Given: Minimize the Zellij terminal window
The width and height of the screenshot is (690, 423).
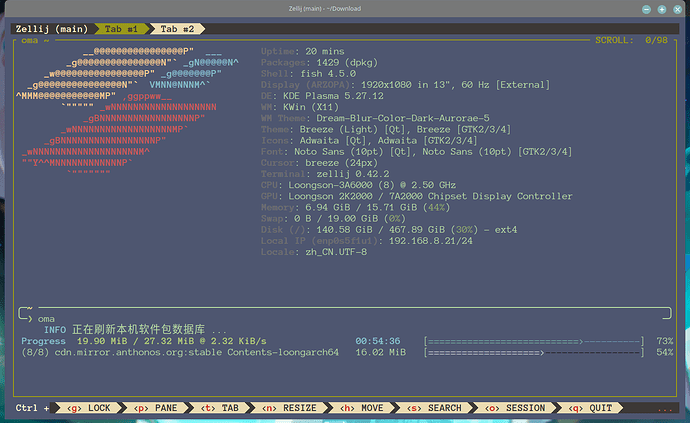Looking at the screenshot, I should pos(646,9).
